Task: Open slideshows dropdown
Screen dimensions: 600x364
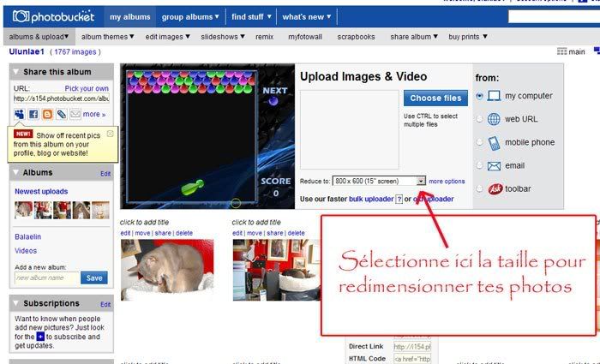Action: click(223, 37)
